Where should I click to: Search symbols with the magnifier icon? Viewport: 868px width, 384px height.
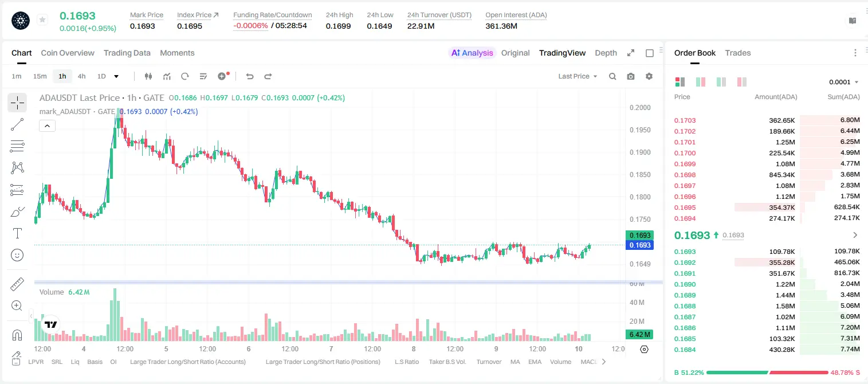(x=612, y=76)
